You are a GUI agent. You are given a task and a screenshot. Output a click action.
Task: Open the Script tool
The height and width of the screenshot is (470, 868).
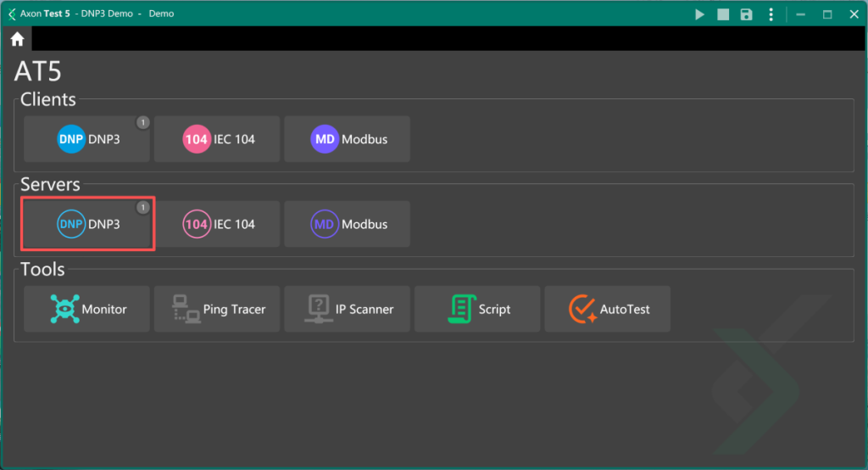477,309
